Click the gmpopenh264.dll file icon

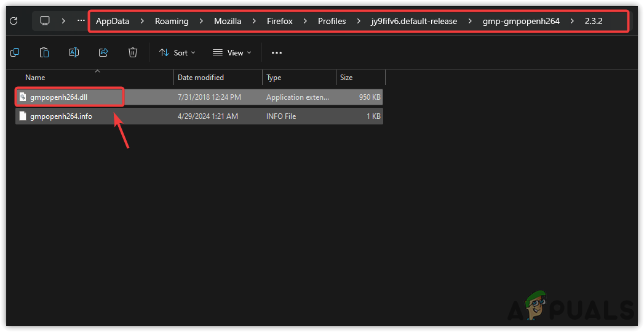(x=23, y=97)
